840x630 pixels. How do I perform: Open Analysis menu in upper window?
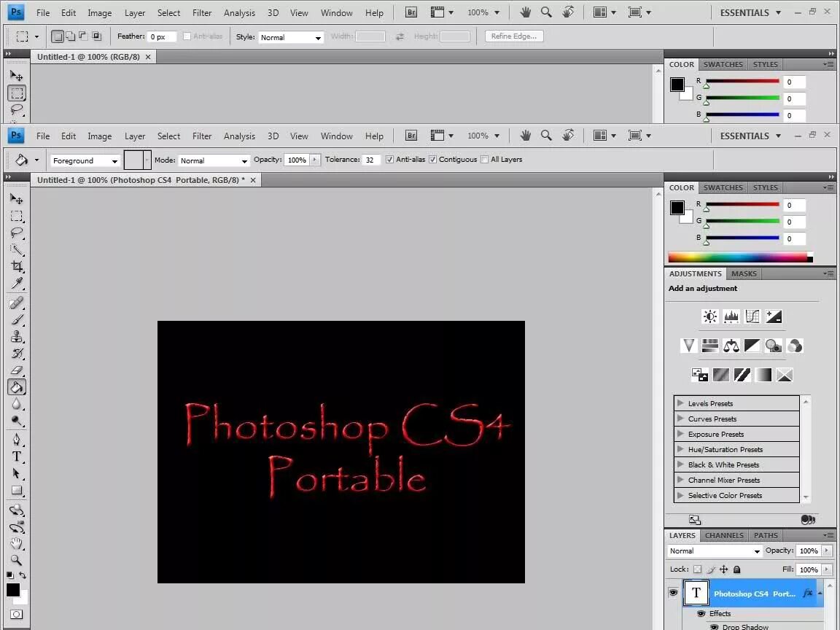tap(239, 13)
